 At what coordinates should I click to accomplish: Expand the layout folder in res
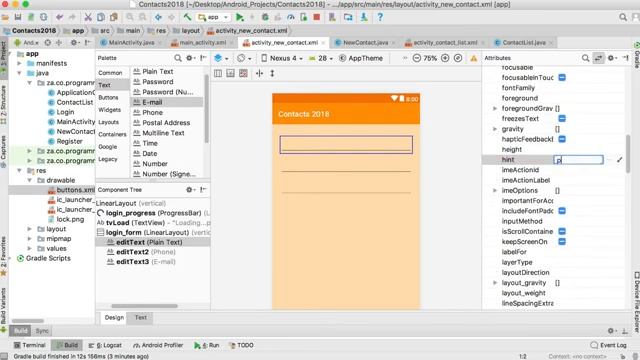(29, 229)
